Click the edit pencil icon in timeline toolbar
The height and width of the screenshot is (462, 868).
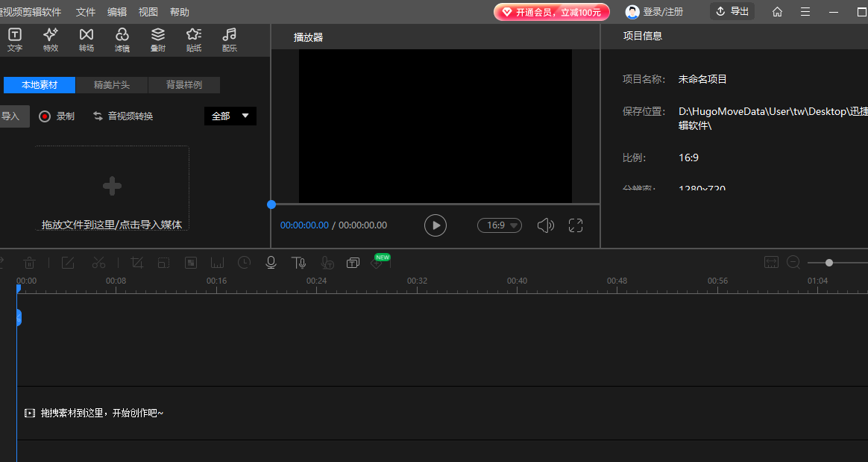tap(68, 263)
